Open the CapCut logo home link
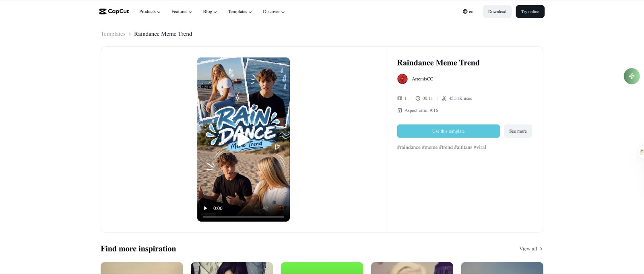This screenshot has height=274, width=644. click(114, 11)
